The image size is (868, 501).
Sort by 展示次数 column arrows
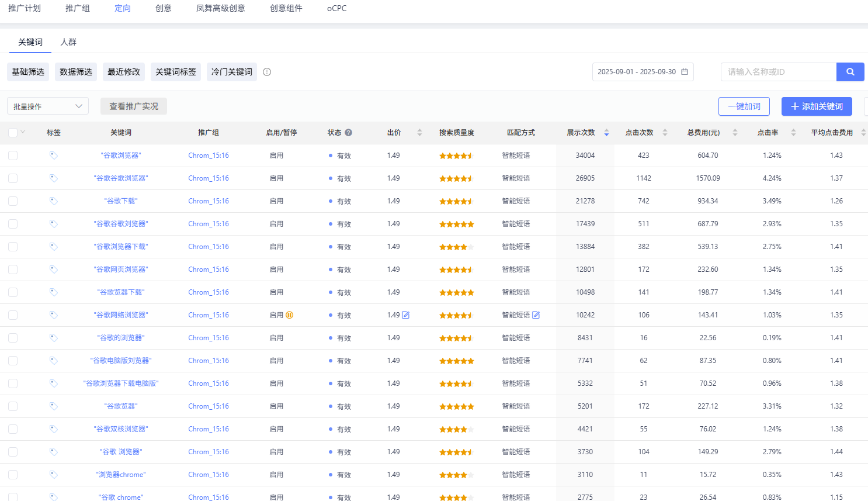[x=606, y=133]
